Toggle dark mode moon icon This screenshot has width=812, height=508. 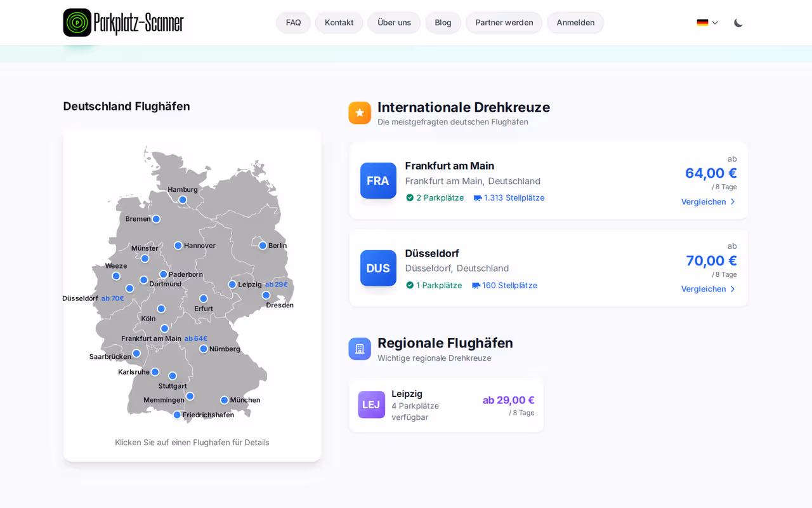738,23
